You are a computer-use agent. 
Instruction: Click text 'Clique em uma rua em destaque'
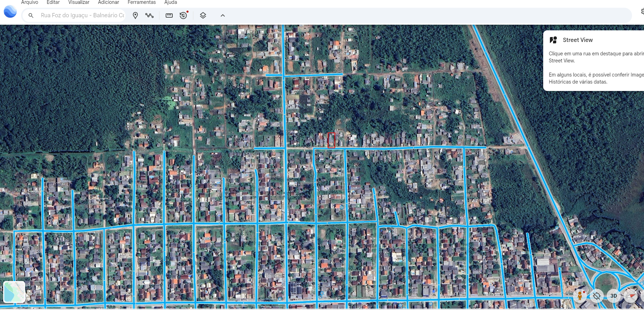(585, 54)
